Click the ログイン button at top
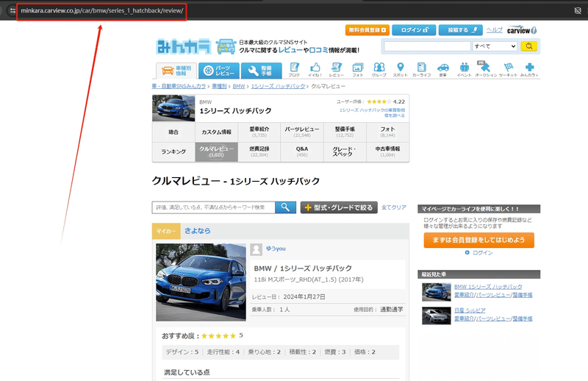 point(414,30)
